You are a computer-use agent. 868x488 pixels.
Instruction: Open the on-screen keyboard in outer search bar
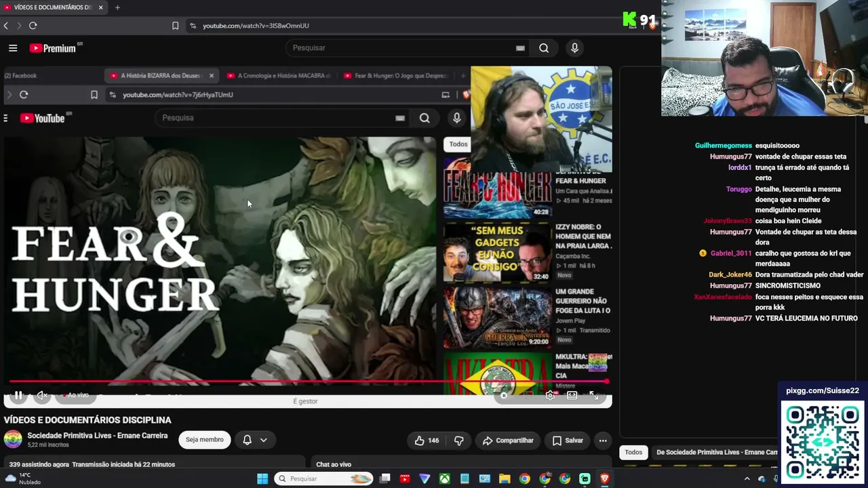520,48
